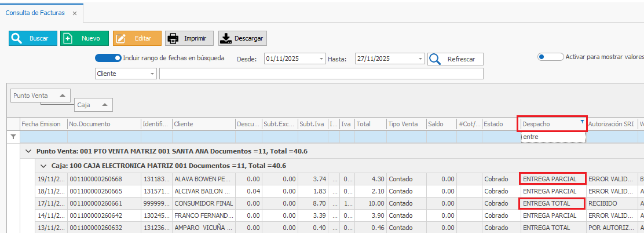Click the Editar pencil icon
The image size is (644, 234).
coord(121,39)
